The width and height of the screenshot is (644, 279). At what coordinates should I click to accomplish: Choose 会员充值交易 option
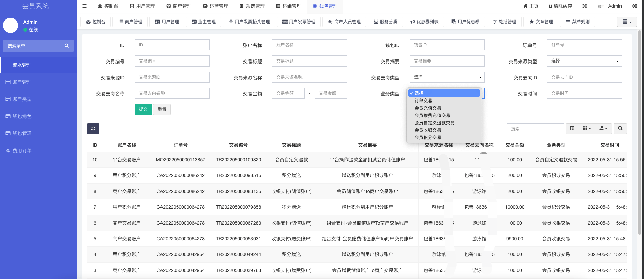tap(444, 108)
